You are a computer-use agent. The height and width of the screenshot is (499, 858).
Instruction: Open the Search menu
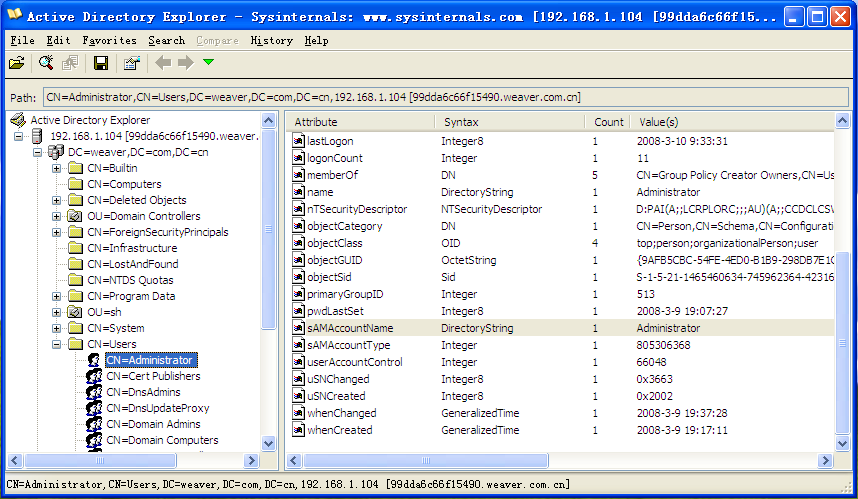166,40
